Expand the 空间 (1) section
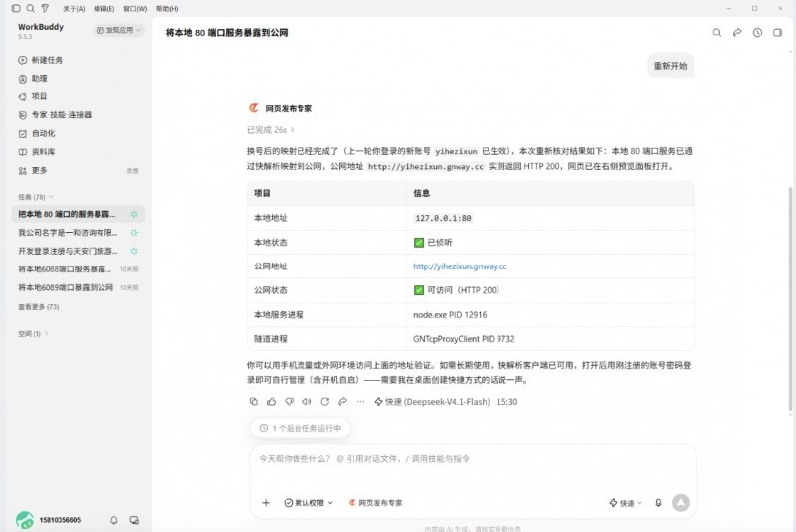The height and width of the screenshot is (532, 796). click(x=33, y=334)
